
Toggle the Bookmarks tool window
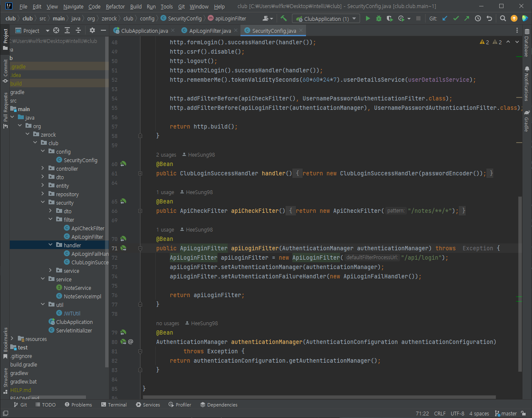(x=5, y=343)
